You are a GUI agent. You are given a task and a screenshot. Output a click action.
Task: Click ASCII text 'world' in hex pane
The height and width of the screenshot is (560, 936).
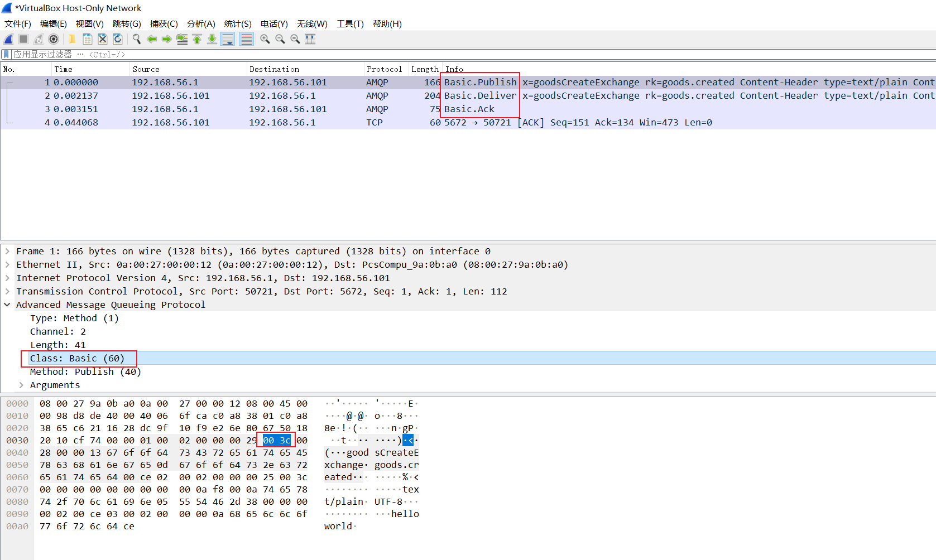point(338,527)
